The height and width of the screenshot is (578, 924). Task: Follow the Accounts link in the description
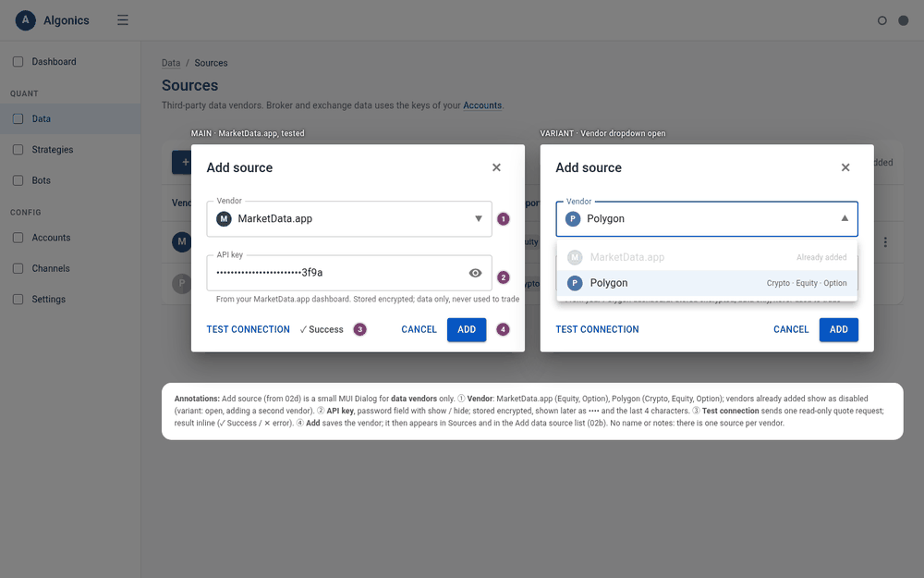point(482,105)
